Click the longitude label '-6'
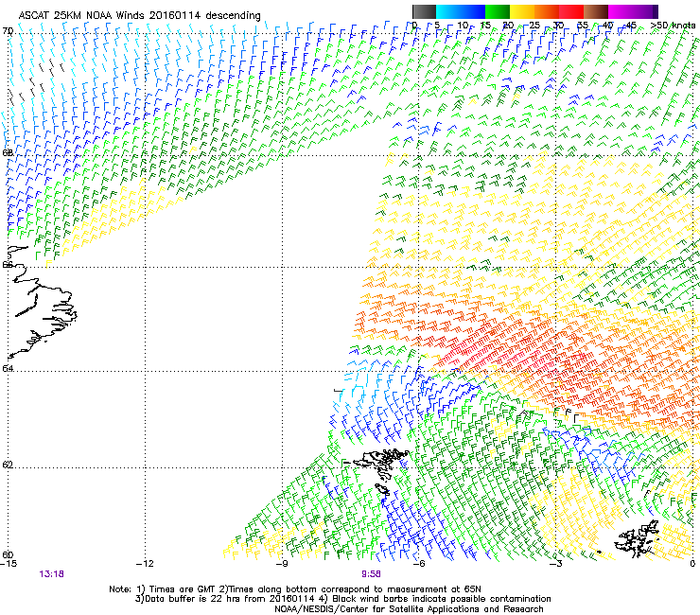Image resolution: width=700 pixels, height=615 pixels. pyautogui.click(x=418, y=564)
